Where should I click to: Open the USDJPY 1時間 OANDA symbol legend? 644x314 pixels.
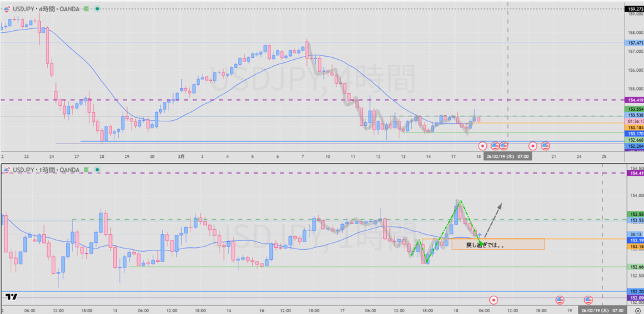(44, 169)
